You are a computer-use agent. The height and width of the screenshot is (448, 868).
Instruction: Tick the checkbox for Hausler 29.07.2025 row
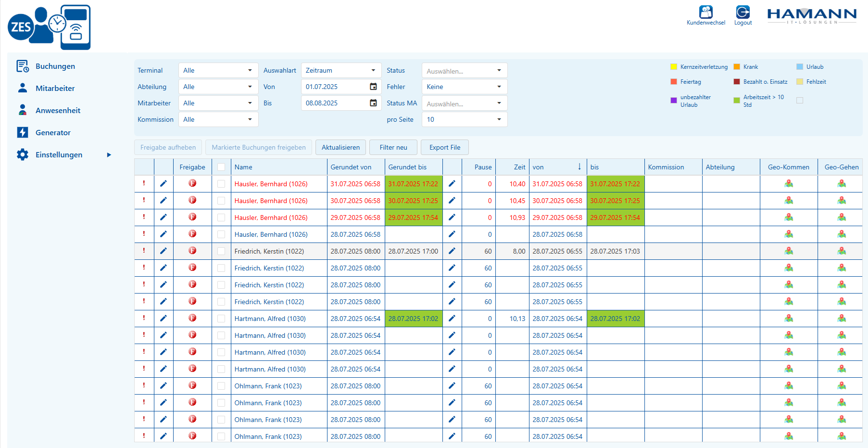(221, 218)
